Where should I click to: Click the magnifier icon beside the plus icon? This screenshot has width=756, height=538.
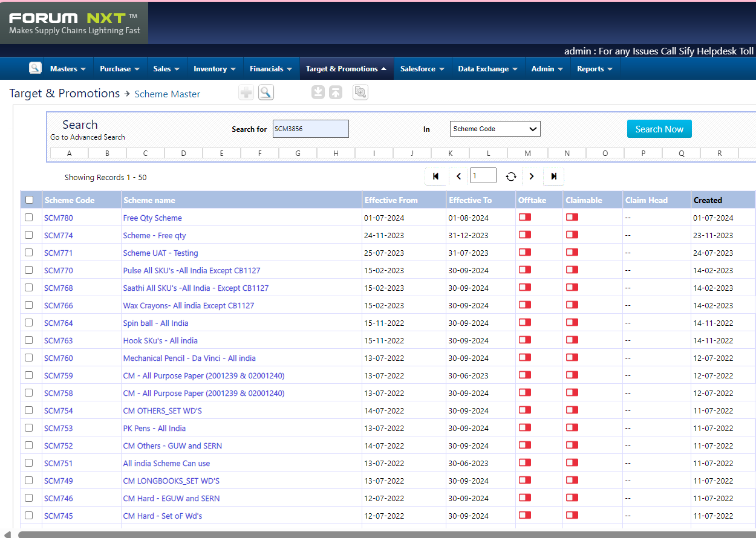[266, 92]
